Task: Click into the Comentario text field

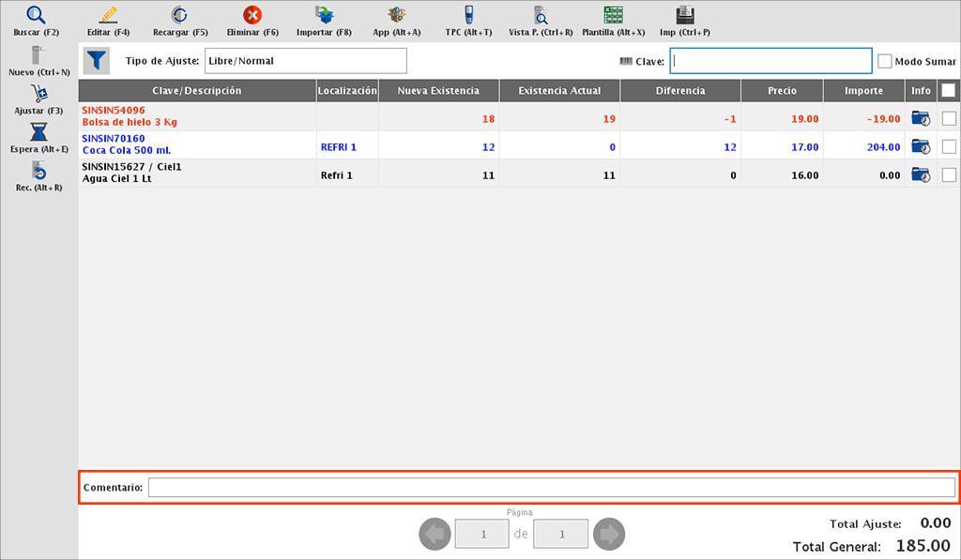Action: 551,488
